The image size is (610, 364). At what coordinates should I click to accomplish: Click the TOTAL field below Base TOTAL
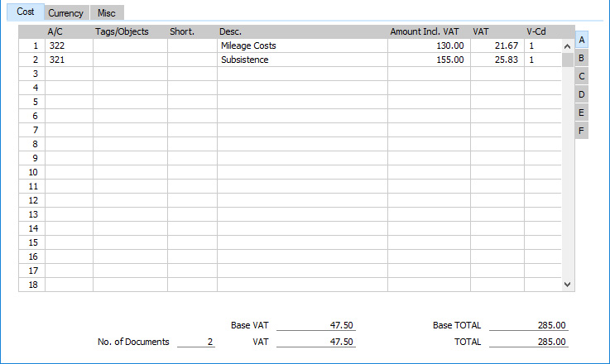[529, 342]
